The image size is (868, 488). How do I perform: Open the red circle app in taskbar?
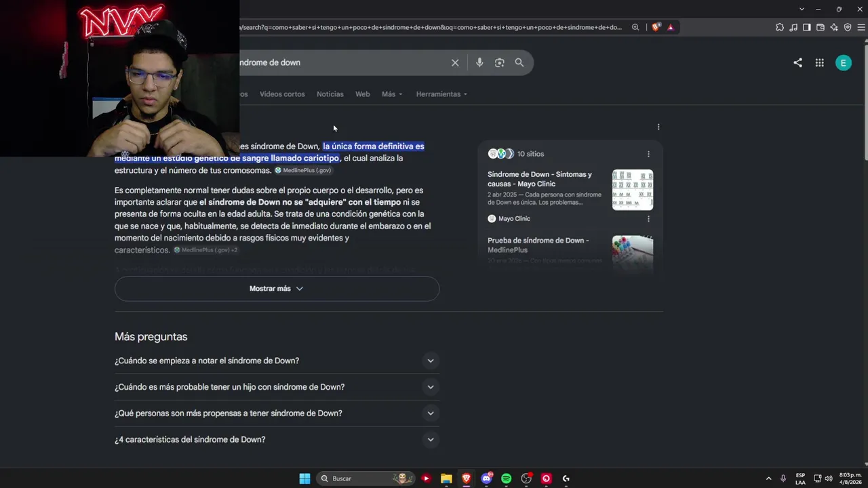546,479
